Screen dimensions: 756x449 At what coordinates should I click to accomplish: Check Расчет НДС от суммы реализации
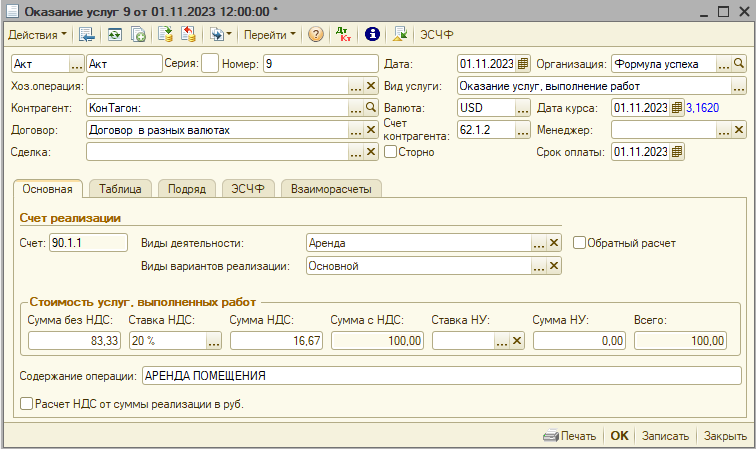coord(26,405)
